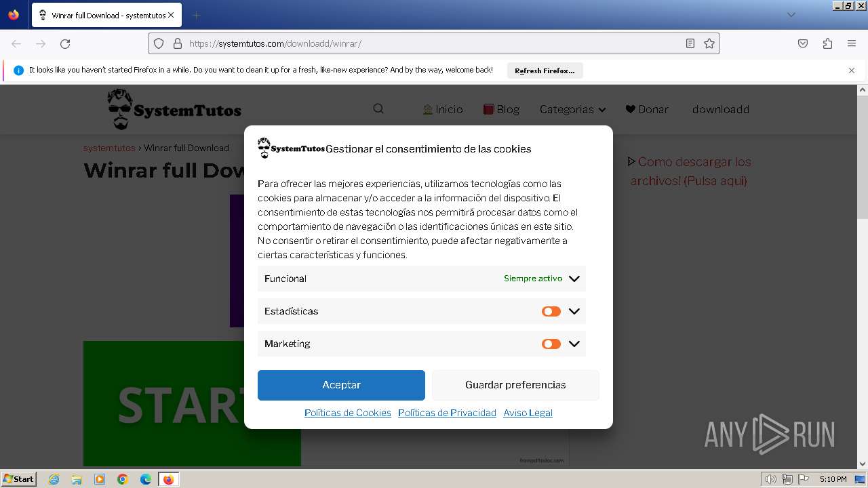Expand the Marketing cookie category

(574, 344)
